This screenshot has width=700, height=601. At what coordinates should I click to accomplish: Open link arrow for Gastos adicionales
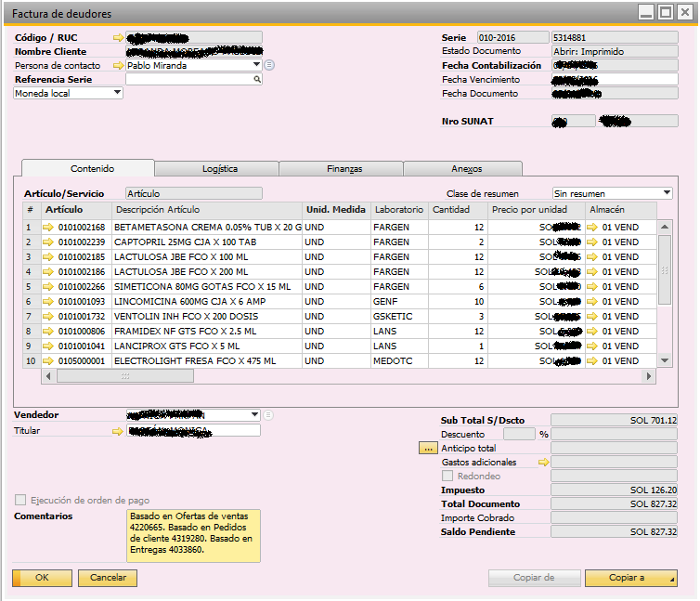pos(543,463)
